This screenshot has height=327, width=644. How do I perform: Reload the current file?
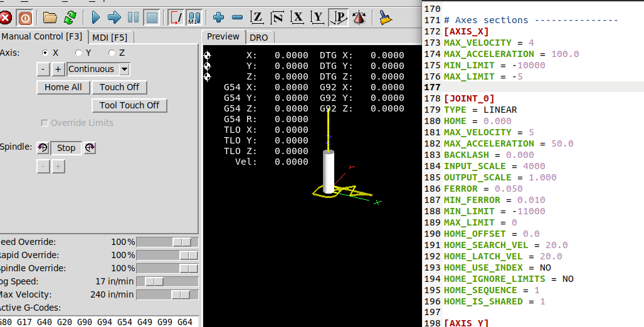point(70,18)
